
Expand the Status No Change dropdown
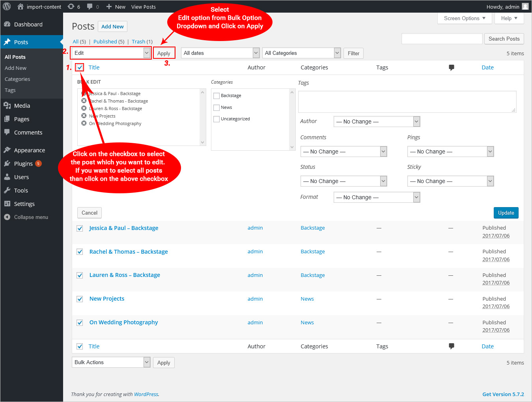click(x=343, y=181)
